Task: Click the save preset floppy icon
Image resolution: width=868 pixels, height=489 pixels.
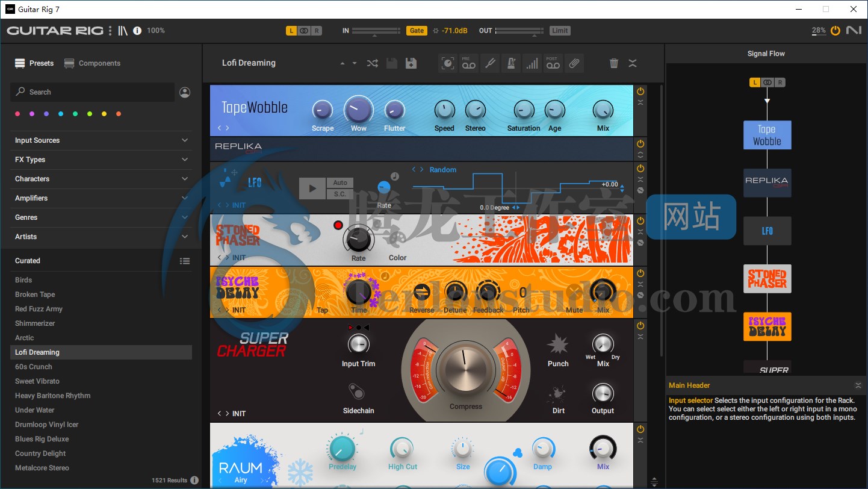Action: coord(391,63)
